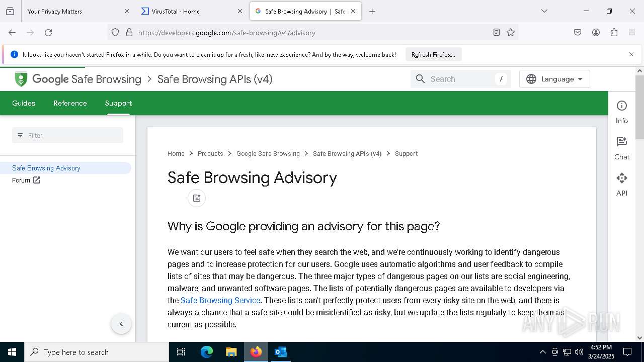Open the API side panel
644x362 pixels.
point(622,185)
